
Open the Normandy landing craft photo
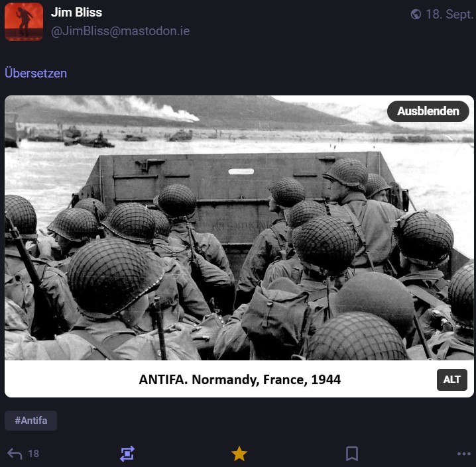[239, 228]
